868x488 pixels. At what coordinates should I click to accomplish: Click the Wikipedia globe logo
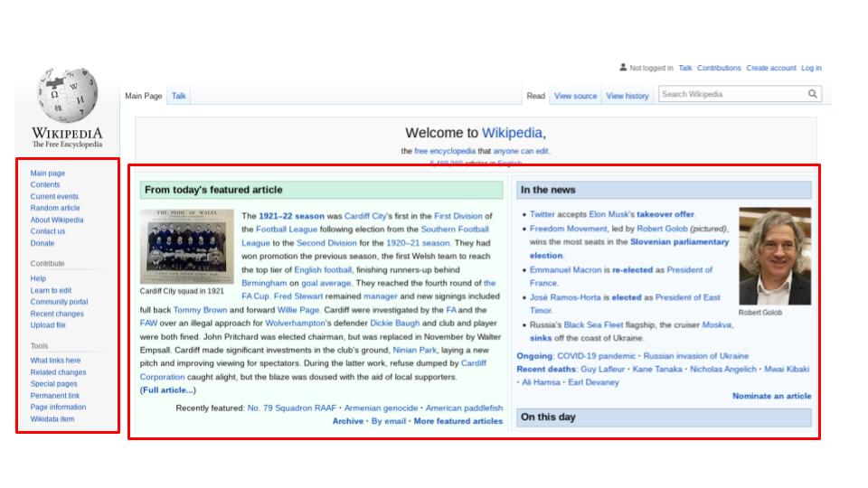[x=67, y=95]
